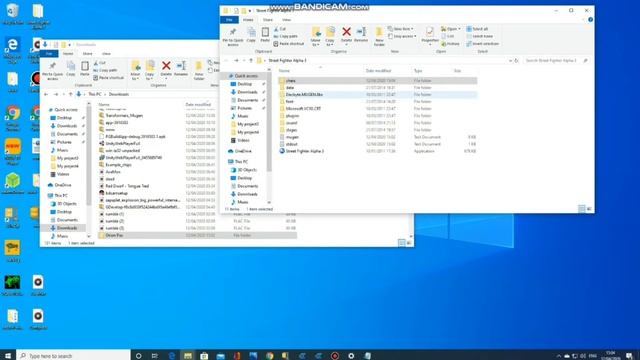Select Pictures in Street Fighter window sidebar
Viewport: 640px width, 360px height.
coord(244,108)
